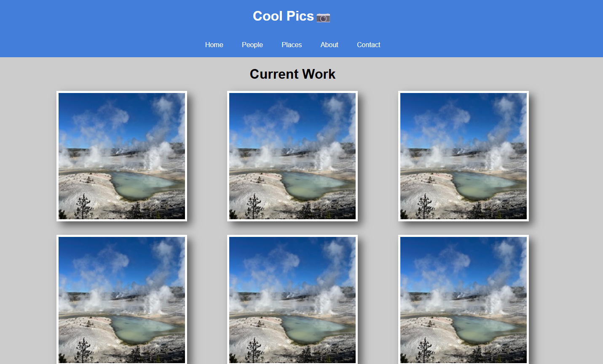Open the Places section
603x364 pixels.
tap(292, 45)
